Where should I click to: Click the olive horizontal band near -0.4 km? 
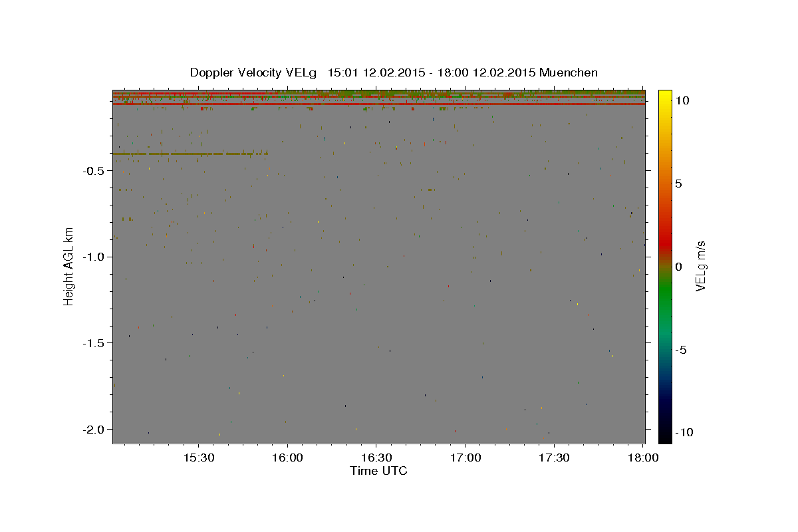(190, 154)
